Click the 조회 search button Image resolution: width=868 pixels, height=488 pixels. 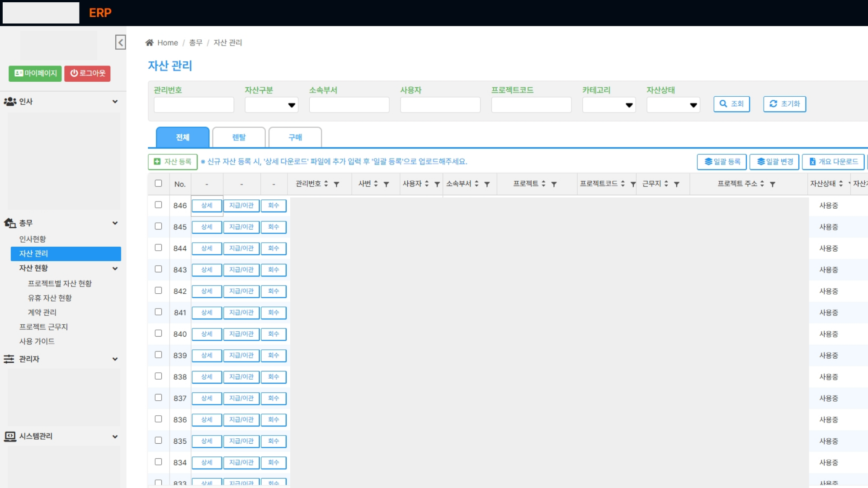coord(731,104)
